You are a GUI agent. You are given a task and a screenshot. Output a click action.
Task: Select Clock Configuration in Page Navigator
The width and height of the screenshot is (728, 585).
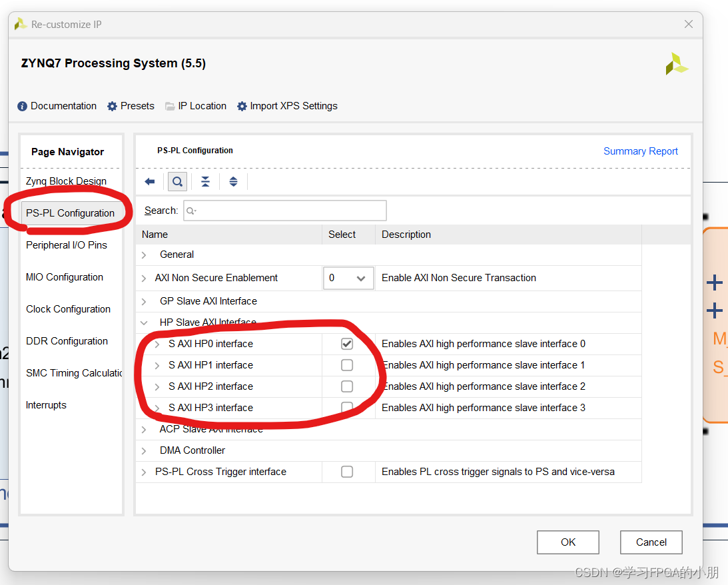(x=68, y=309)
